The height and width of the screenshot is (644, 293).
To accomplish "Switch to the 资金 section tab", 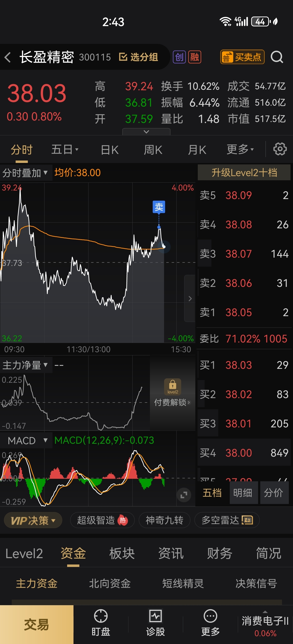I will coord(73,554).
